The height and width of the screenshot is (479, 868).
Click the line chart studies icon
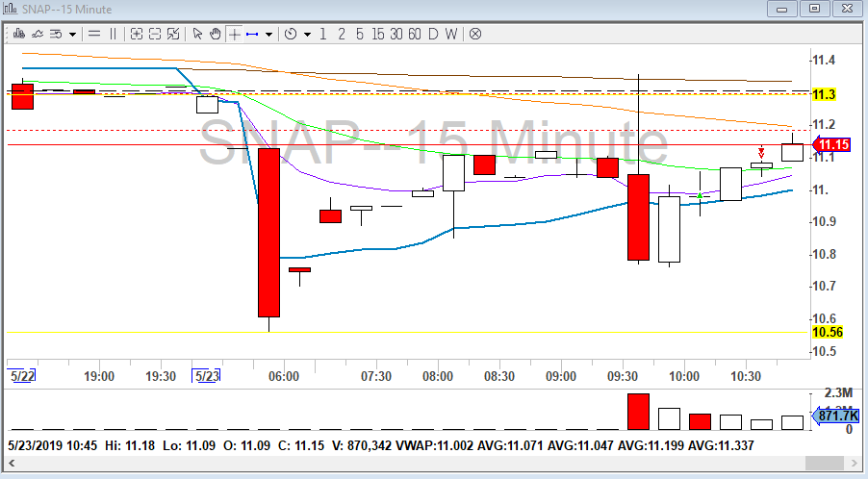(x=38, y=34)
